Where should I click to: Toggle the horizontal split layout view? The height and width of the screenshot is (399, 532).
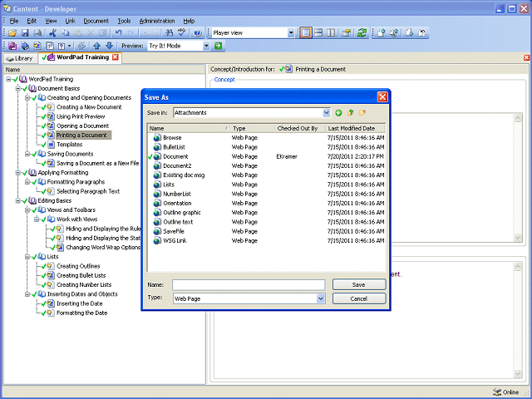point(318,33)
